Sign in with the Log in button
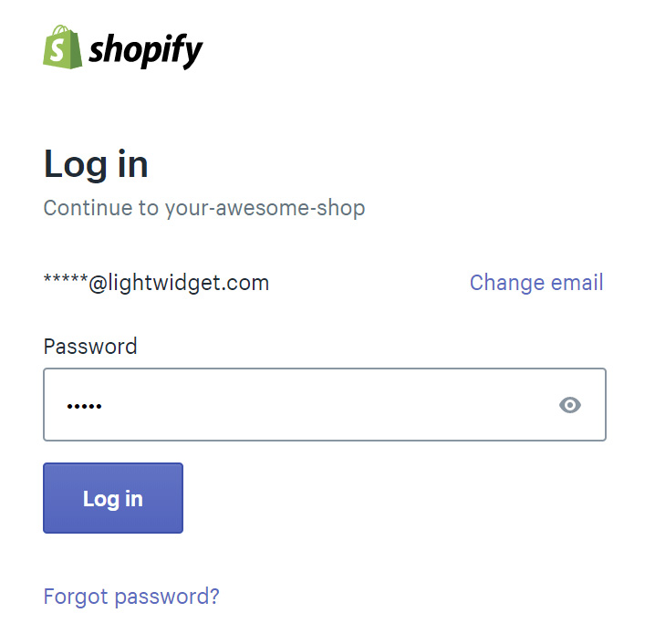 point(113,498)
